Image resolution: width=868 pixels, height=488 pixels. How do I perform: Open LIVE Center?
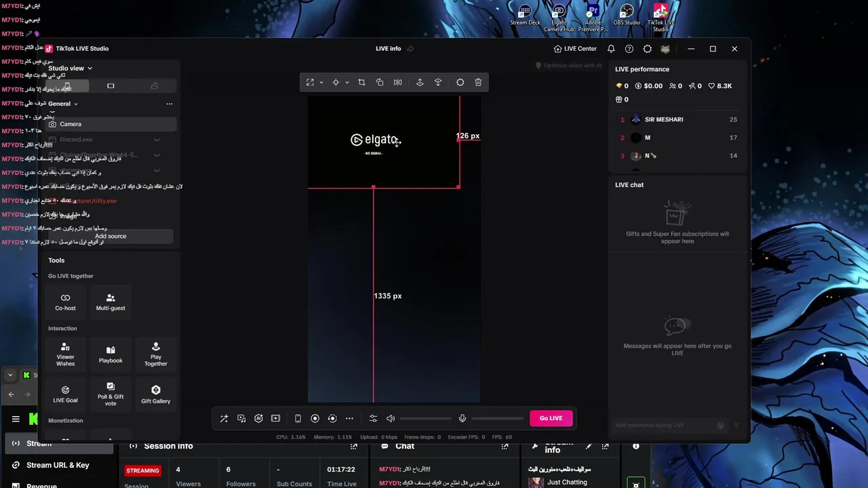[575, 49]
